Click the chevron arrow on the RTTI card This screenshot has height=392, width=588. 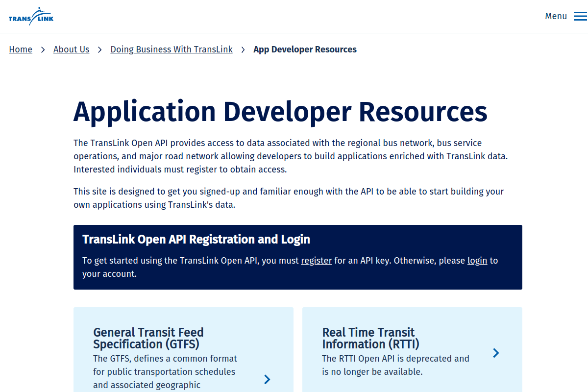(496, 353)
